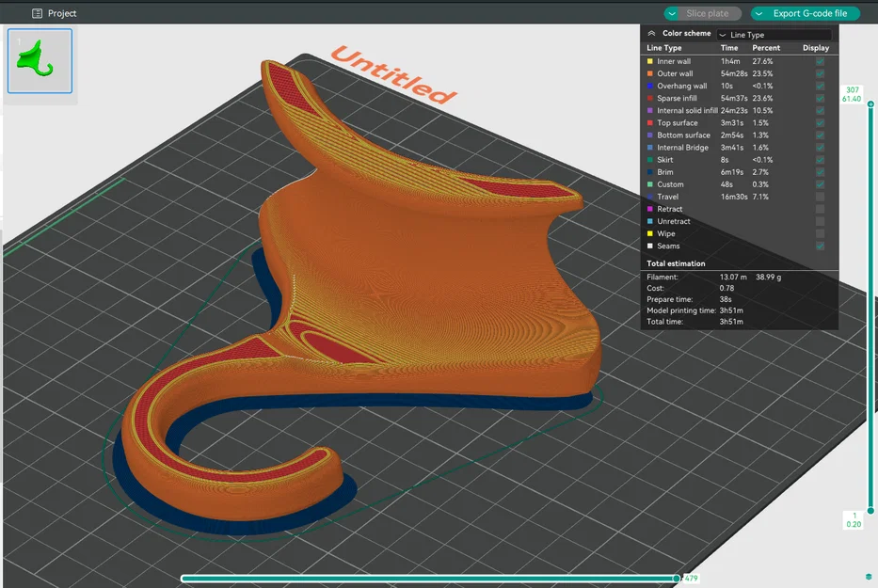Click the bottom handle of layer slider
This screenshot has height=588, width=878.
point(871,511)
